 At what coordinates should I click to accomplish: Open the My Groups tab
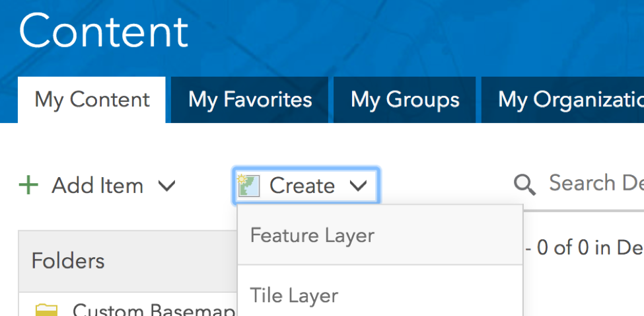405,100
